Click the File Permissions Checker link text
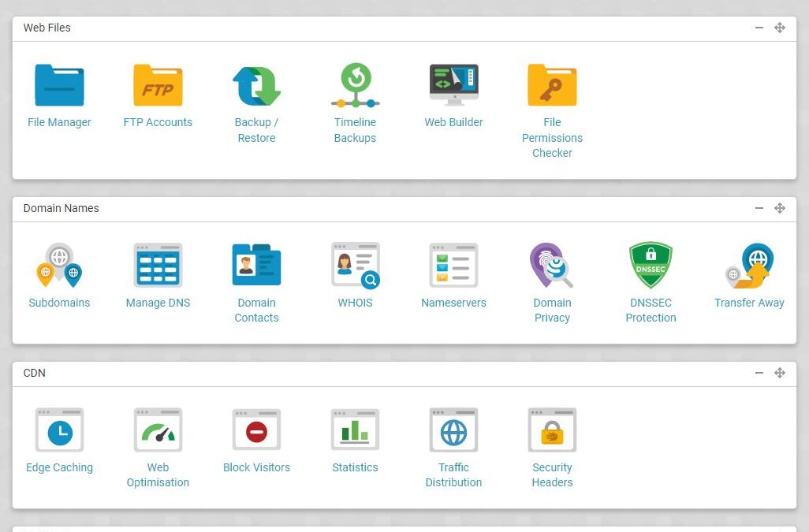The height and width of the screenshot is (532, 809). (552, 138)
